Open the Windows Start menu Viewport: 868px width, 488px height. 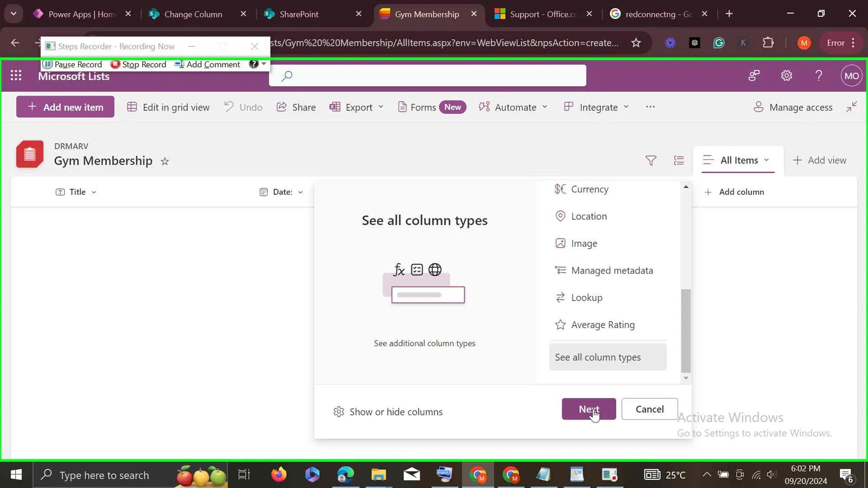tap(16, 475)
